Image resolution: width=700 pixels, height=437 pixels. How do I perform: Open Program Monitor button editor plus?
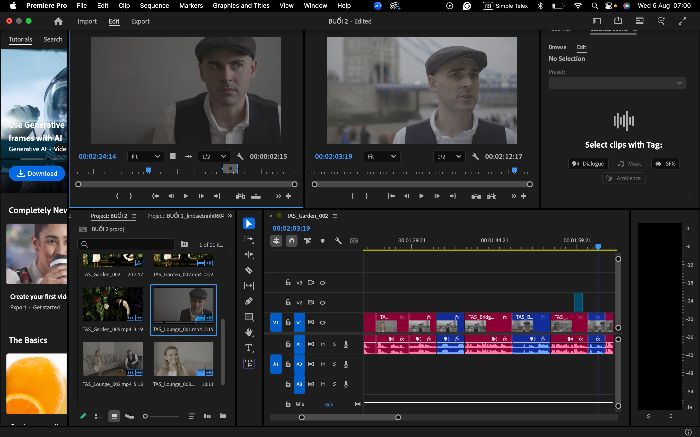coord(523,196)
